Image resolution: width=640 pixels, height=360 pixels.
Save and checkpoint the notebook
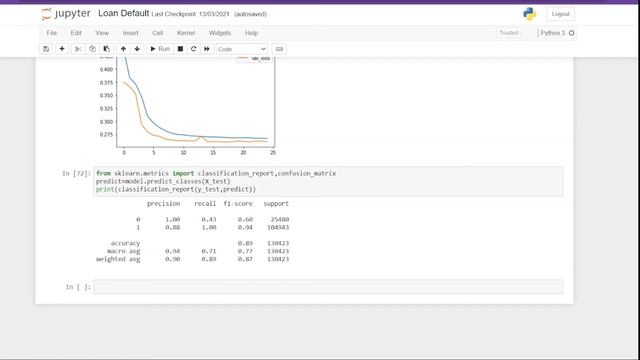(x=46, y=49)
